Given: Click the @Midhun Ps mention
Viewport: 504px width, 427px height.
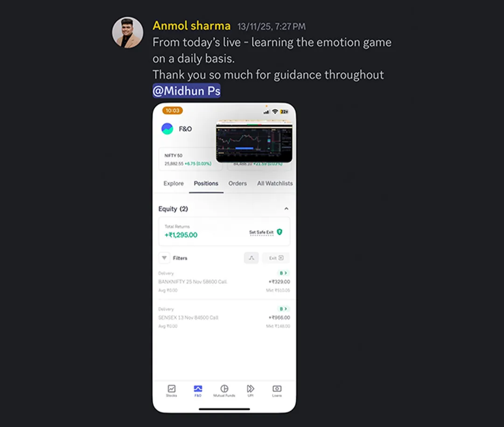Looking at the screenshot, I should click(x=186, y=91).
